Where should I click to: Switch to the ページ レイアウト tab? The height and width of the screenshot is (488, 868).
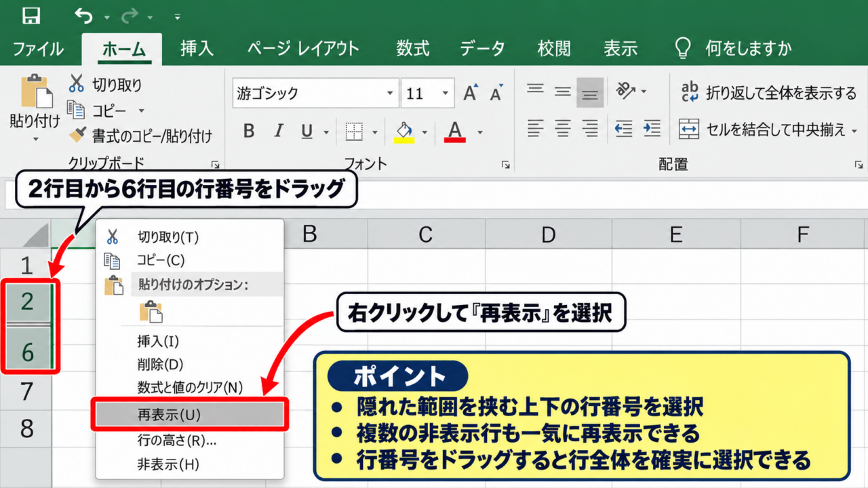pos(302,49)
